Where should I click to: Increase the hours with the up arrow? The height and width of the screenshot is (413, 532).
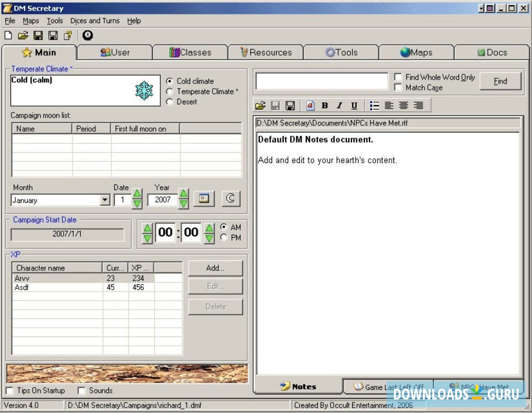[147, 228]
